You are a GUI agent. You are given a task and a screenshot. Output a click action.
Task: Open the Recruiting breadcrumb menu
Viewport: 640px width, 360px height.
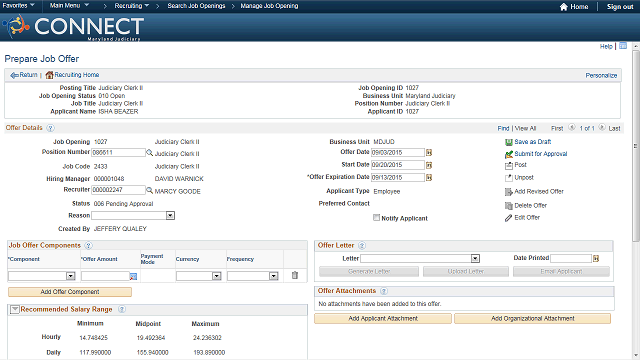131,6
